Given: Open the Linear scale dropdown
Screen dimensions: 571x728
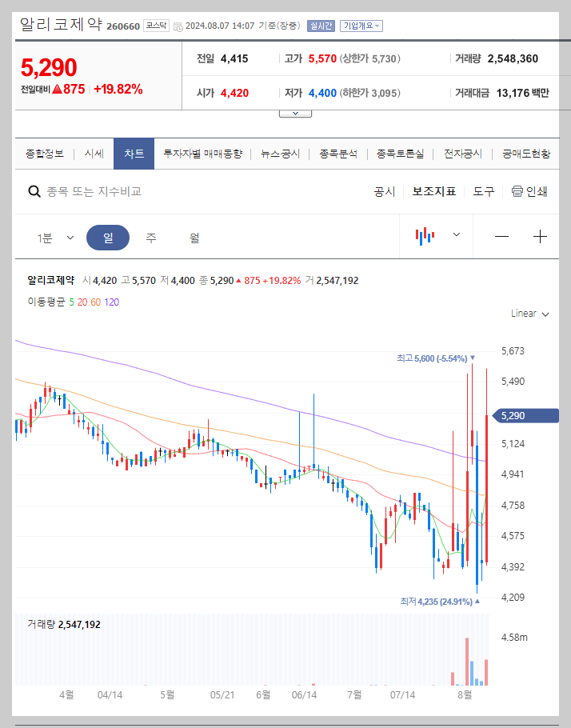Looking at the screenshot, I should click(x=528, y=314).
